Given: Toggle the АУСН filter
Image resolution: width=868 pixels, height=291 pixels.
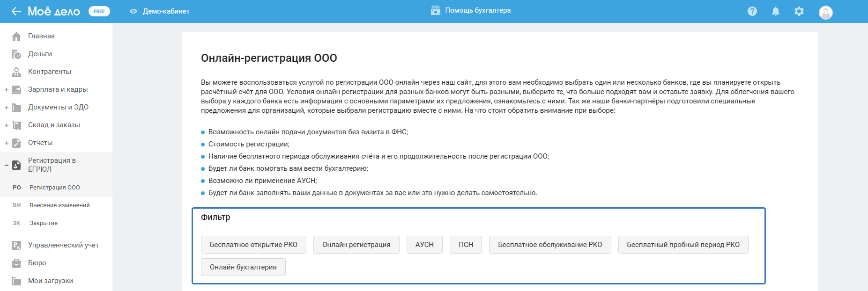Looking at the screenshot, I should pos(424,245).
